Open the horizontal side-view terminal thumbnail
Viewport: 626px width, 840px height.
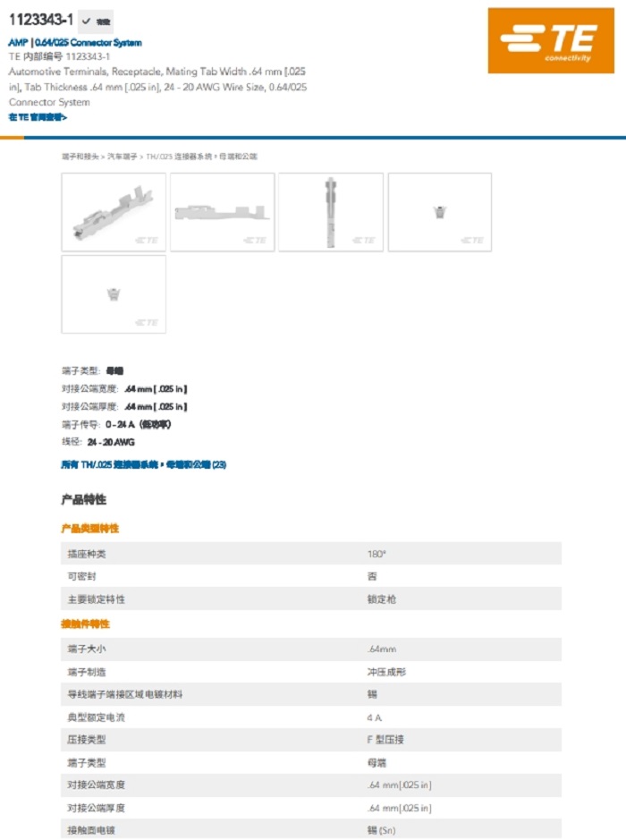tap(223, 212)
